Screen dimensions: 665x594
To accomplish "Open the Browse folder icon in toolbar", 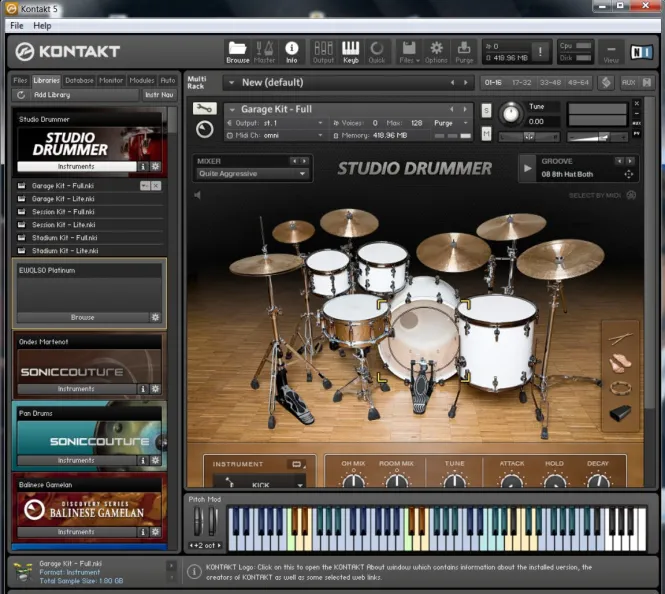I will pos(238,52).
